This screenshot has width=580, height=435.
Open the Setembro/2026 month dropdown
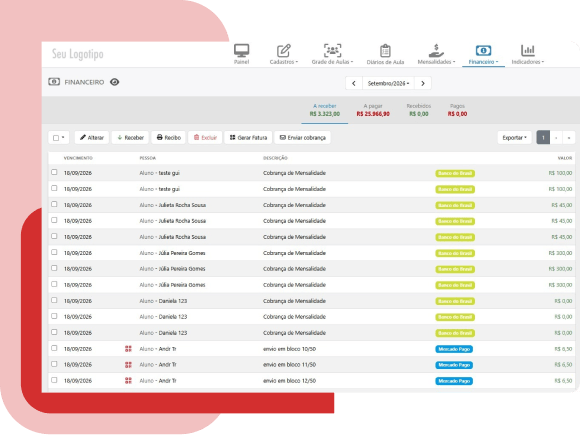click(x=388, y=83)
